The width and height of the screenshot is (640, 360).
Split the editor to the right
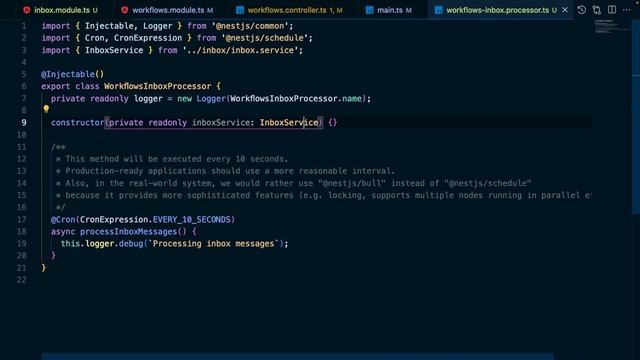coord(612,10)
